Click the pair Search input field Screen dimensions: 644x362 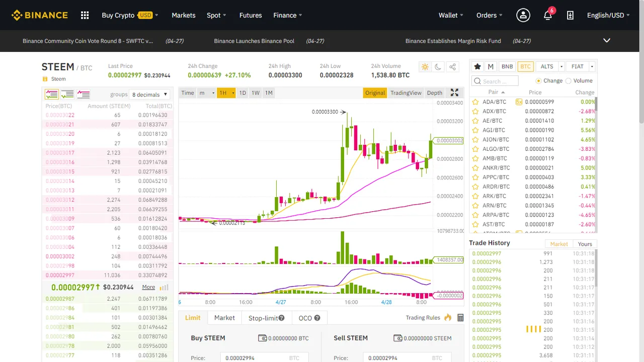click(495, 81)
